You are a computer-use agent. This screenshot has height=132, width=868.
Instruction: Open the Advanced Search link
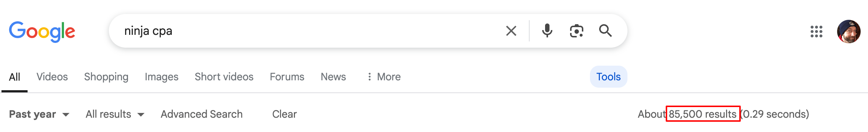[202, 114]
